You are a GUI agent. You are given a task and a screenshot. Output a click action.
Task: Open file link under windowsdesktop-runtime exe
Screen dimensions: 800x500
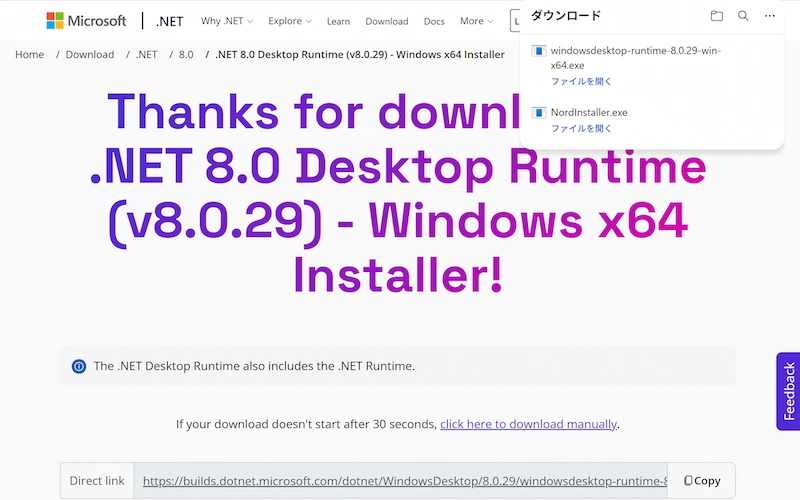(581, 81)
